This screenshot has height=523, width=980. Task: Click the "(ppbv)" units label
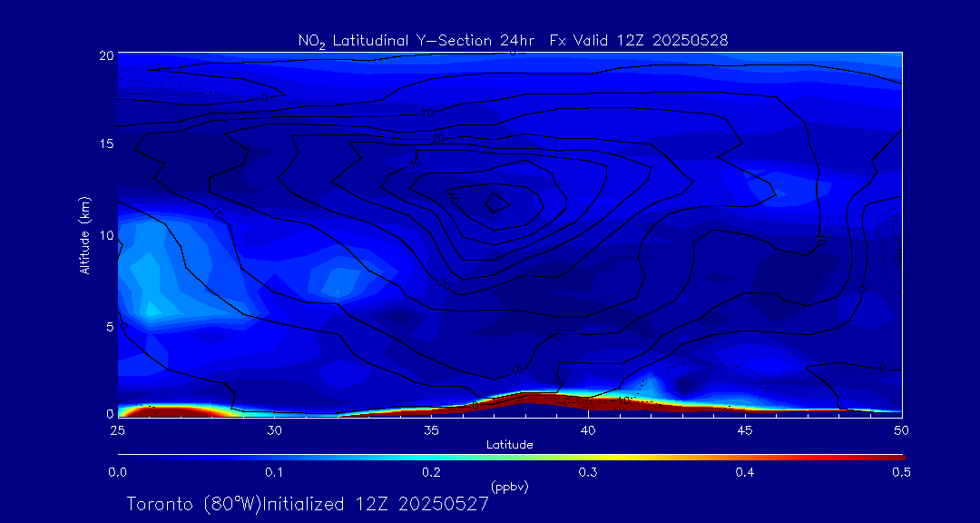coord(509,488)
